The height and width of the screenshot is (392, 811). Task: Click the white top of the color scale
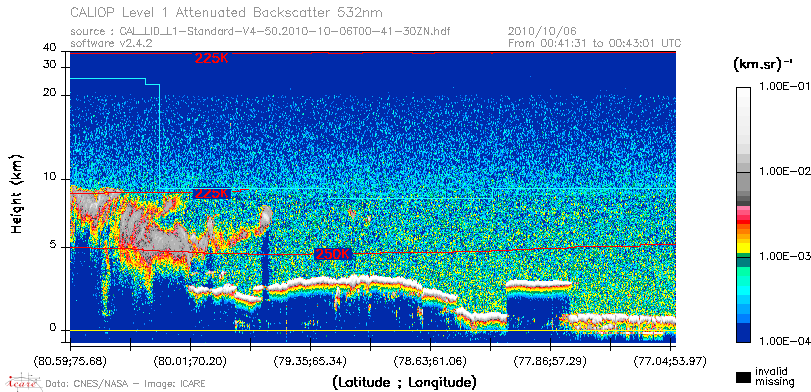(x=743, y=91)
